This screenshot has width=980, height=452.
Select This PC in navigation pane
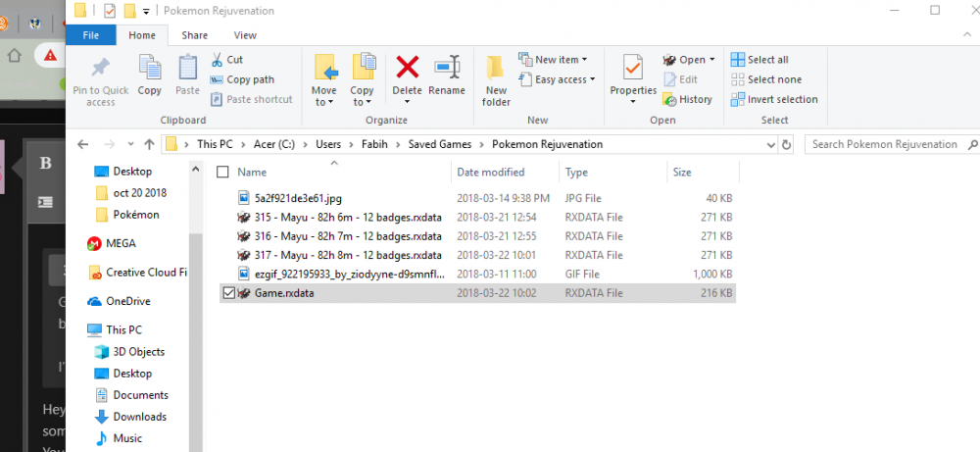[115, 330]
